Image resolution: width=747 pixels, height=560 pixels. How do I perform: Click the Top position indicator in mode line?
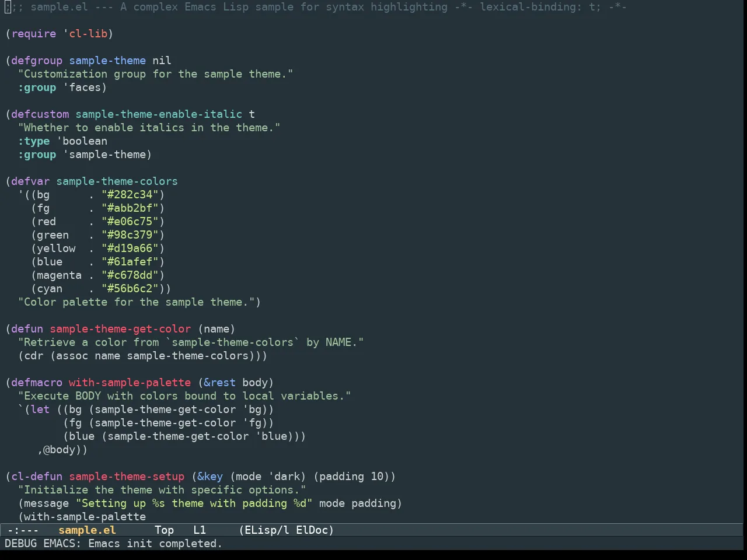tap(165, 530)
